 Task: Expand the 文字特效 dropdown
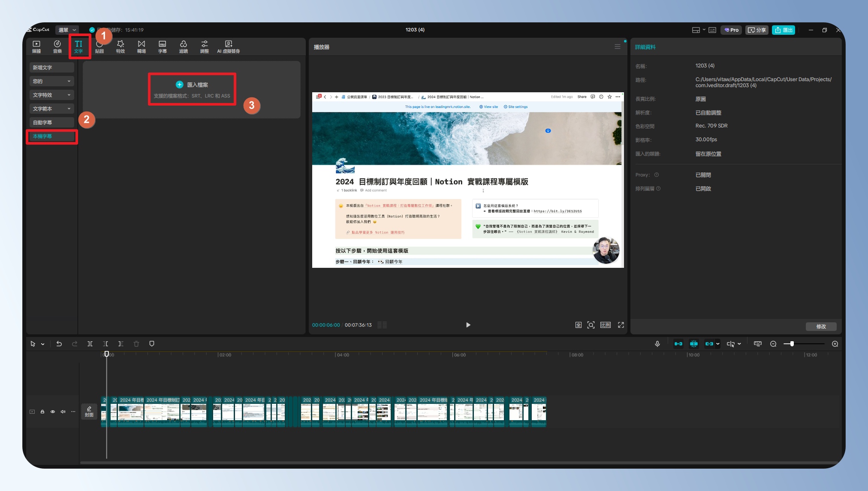(51, 95)
